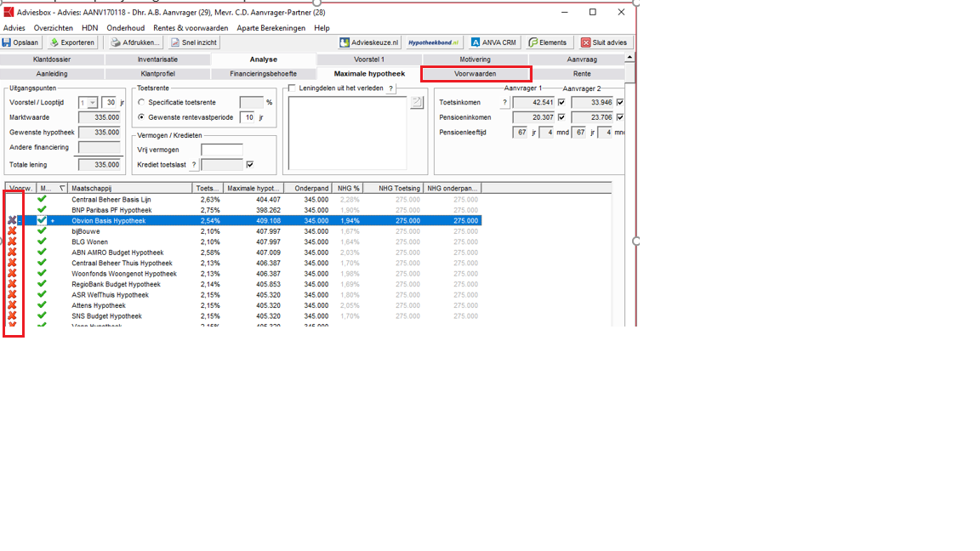Open the Voorstel 1 tab
This screenshot has width=980, height=551.
click(368, 60)
